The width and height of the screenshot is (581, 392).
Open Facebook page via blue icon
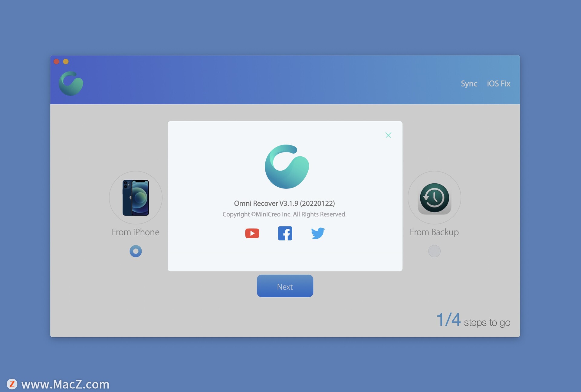click(x=285, y=233)
